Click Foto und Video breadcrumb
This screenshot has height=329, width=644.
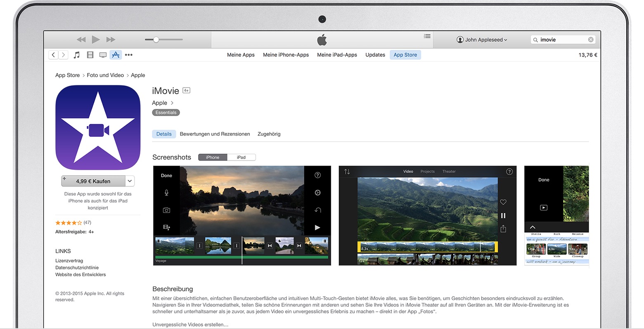(x=105, y=75)
